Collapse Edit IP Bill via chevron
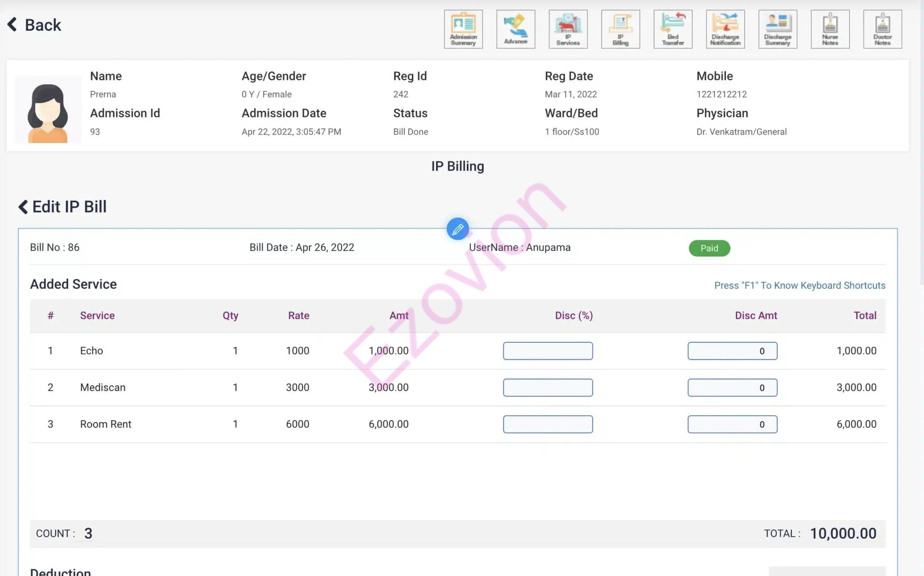This screenshot has width=924, height=576. tap(23, 207)
